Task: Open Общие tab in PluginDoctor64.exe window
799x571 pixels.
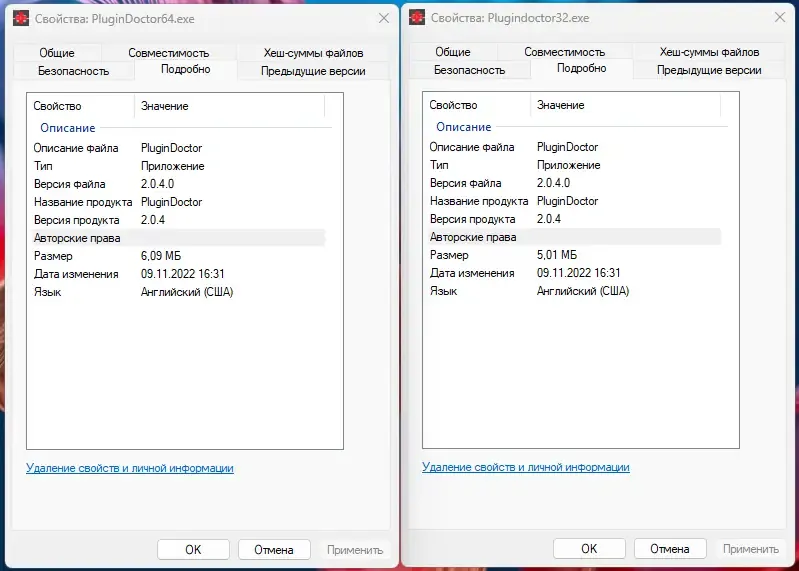Action: (x=57, y=53)
